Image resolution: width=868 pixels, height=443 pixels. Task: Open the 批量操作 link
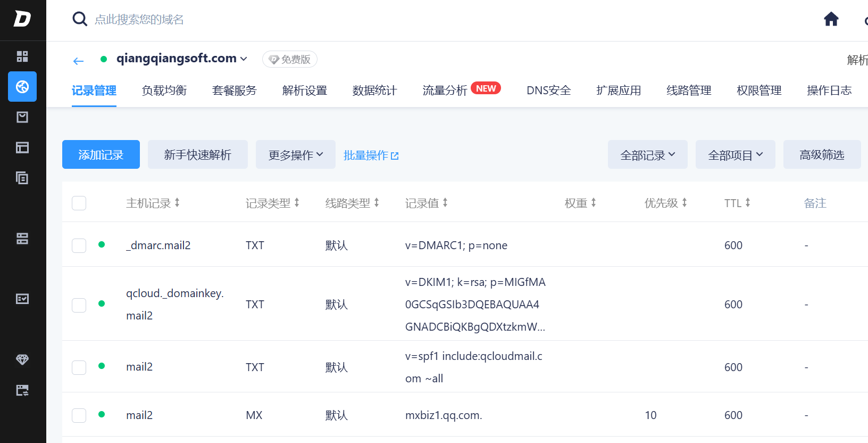371,155
